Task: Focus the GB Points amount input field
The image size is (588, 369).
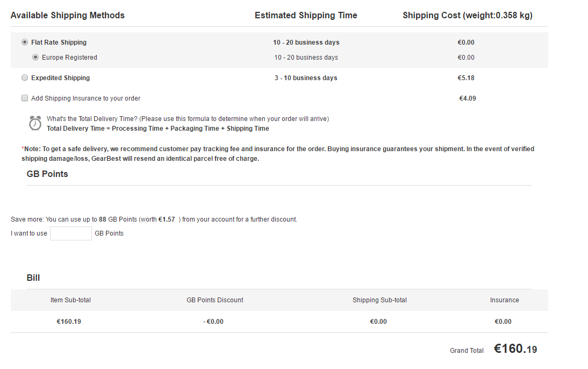Action: point(71,233)
